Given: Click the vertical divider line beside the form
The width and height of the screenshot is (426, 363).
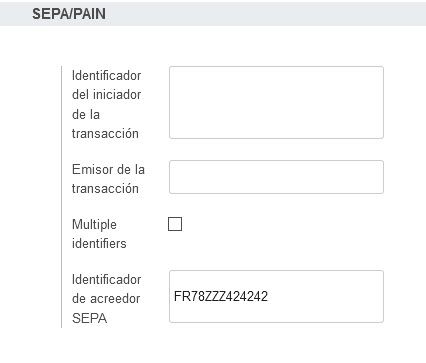Looking at the screenshot, I should tap(62, 197).
